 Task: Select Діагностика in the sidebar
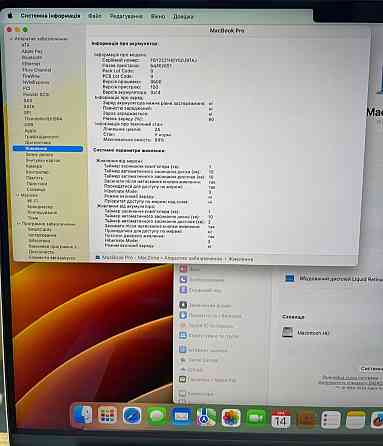[x=38, y=142]
